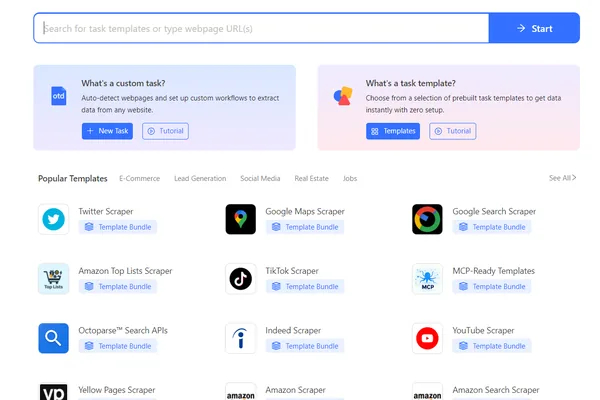Switch to the Social Media tab
The height and width of the screenshot is (400, 600).
[260, 178]
